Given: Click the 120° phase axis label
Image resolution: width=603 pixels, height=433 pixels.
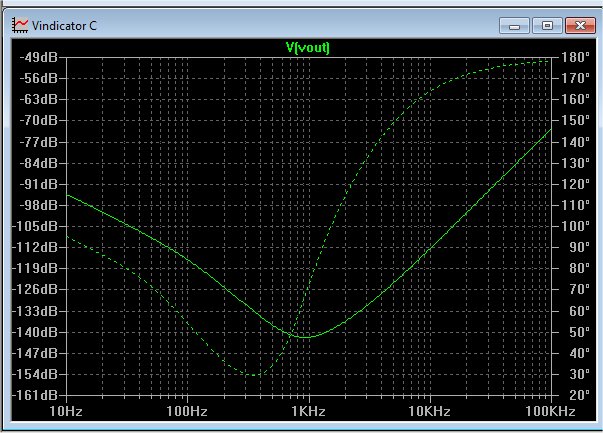Looking at the screenshot, I should pos(576,185).
